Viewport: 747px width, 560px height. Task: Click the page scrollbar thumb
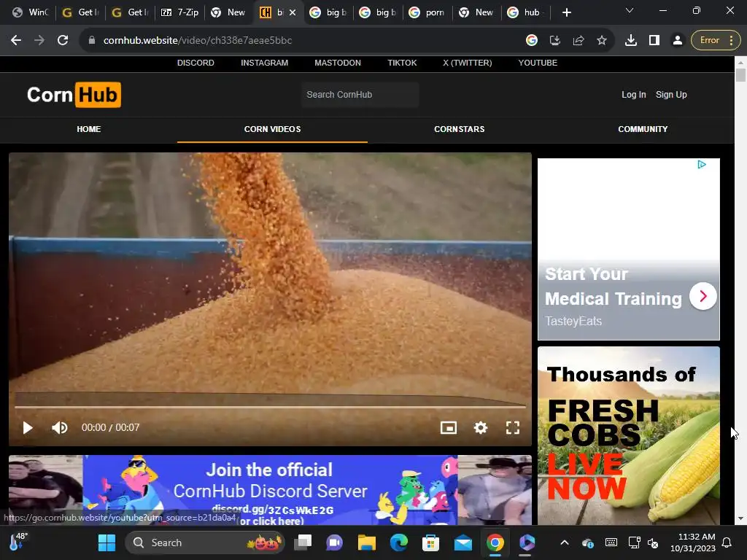tap(740, 75)
